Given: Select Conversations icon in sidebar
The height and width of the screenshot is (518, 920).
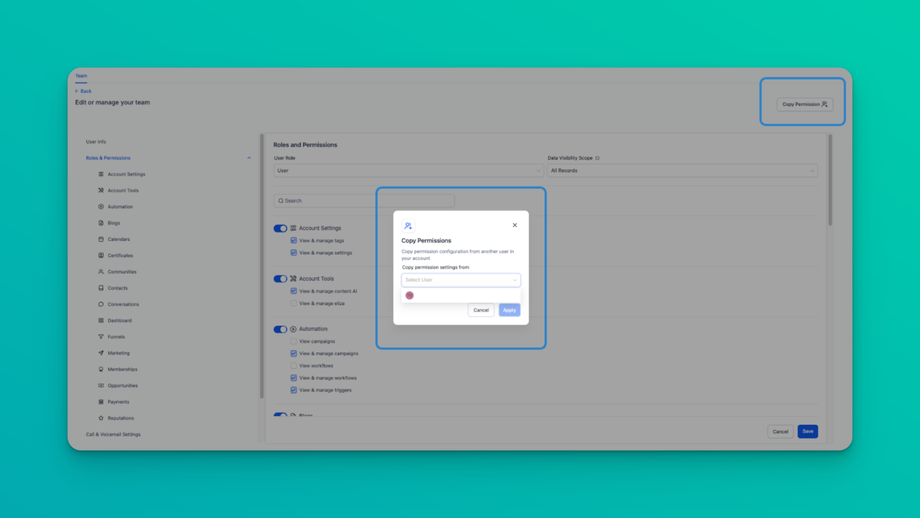Looking at the screenshot, I should (x=101, y=304).
